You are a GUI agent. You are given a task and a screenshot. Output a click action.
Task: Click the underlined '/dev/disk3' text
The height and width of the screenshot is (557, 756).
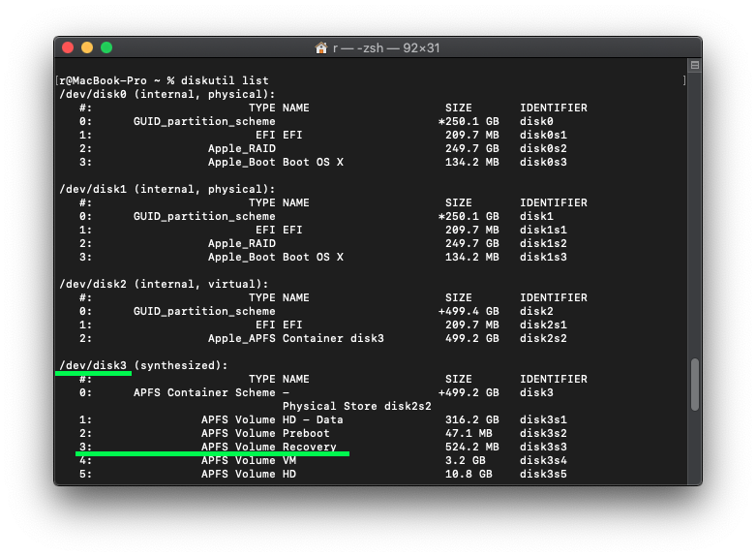pos(93,365)
